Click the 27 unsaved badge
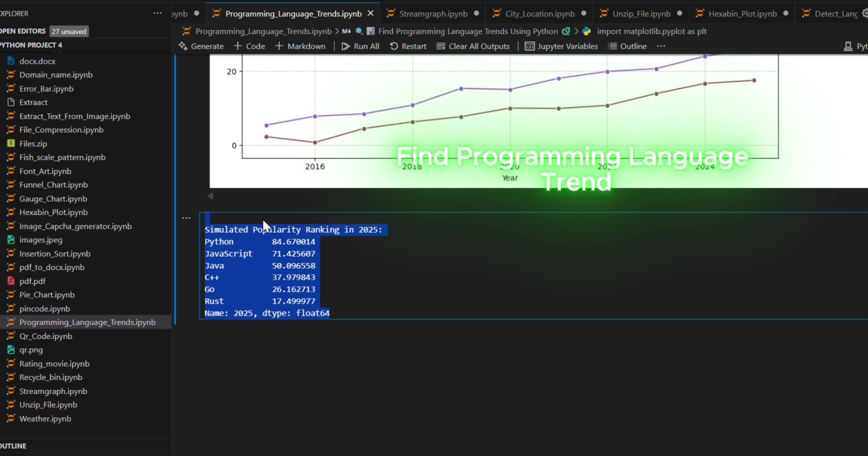The height and width of the screenshot is (456, 868). click(x=69, y=31)
